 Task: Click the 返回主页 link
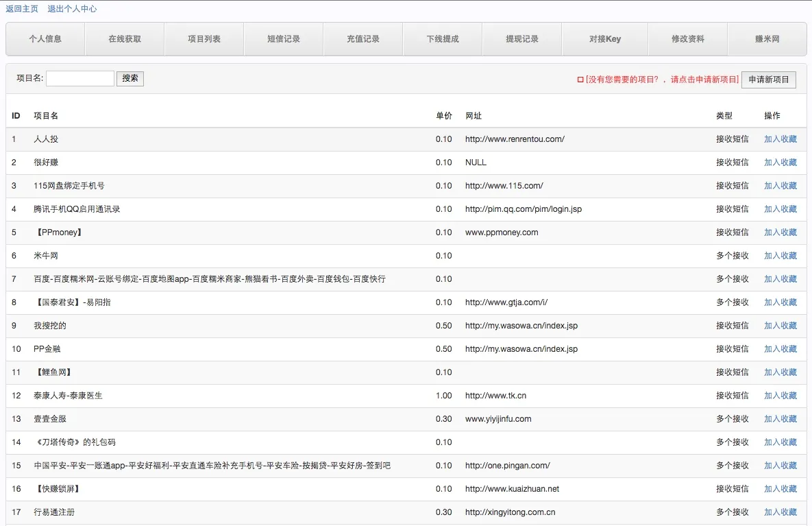pos(22,9)
